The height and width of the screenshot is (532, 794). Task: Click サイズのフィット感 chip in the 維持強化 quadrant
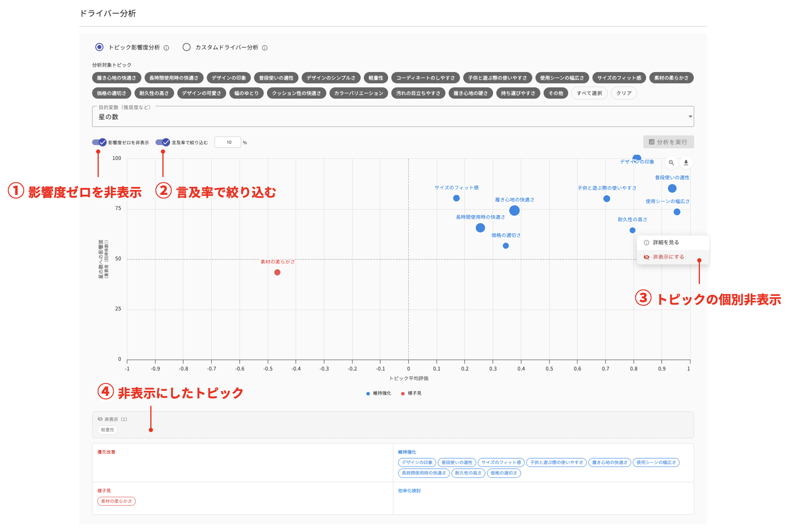501,463
